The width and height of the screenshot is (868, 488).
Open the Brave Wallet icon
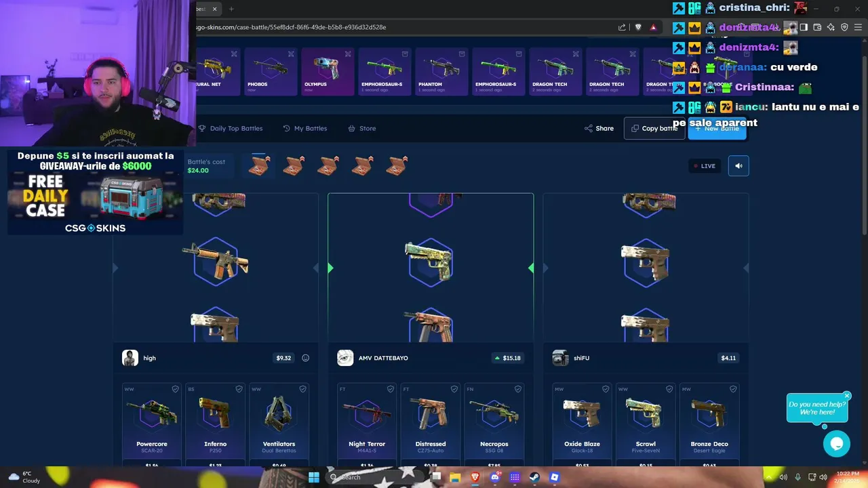(x=817, y=27)
